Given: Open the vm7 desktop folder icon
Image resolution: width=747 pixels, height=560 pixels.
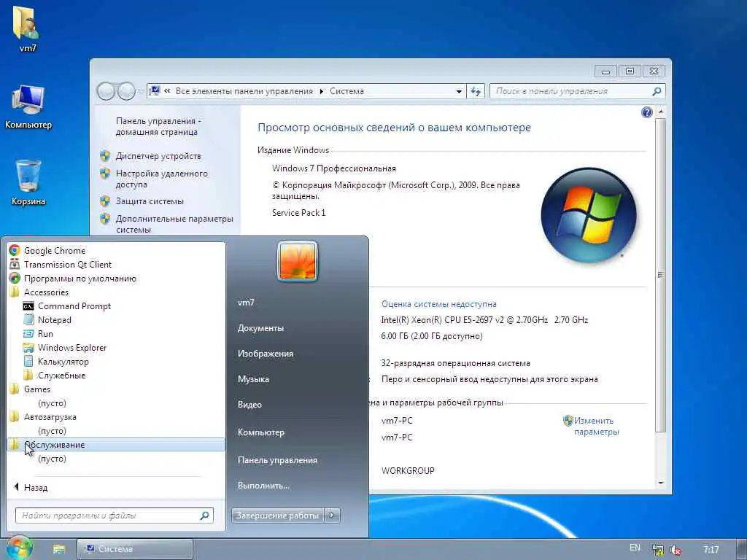Looking at the screenshot, I should pyautogui.click(x=27, y=28).
